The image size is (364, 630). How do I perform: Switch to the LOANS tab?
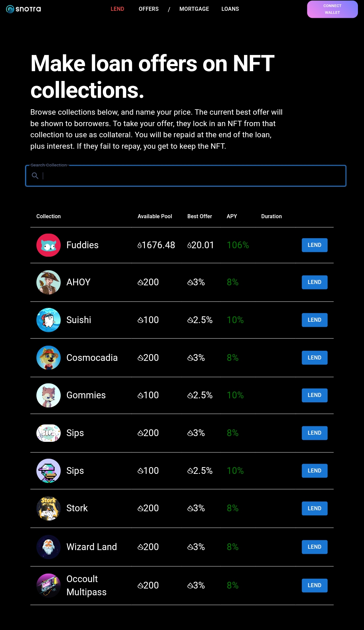coord(230,9)
